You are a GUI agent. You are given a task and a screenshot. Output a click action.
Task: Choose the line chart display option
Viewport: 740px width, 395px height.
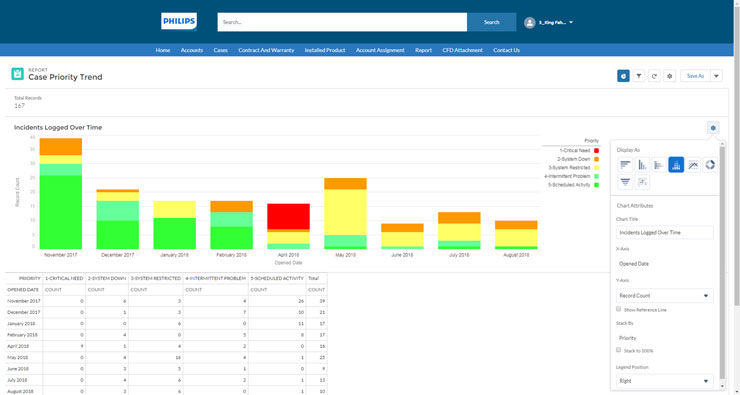click(693, 165)
